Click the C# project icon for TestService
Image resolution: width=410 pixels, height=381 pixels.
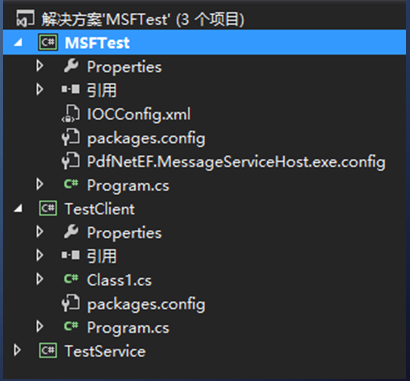[x=48, y=351]
